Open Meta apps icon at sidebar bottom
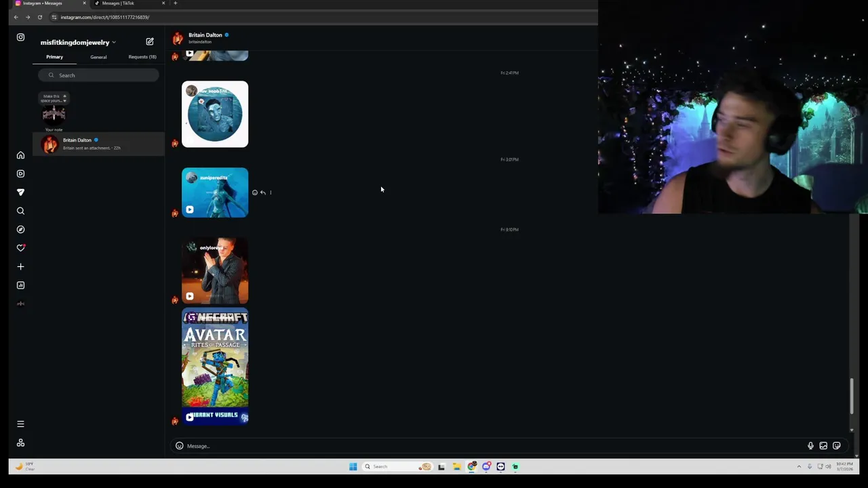 [20, 443]
